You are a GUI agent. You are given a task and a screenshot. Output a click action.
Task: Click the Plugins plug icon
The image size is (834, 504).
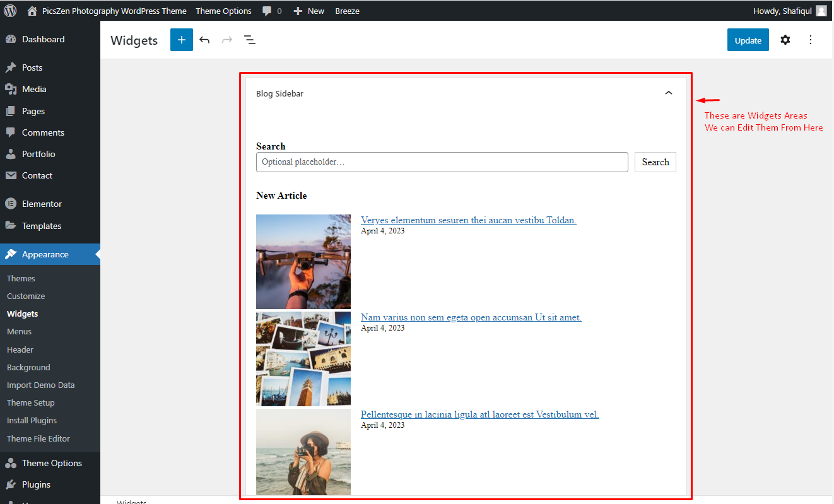[11, 484]
